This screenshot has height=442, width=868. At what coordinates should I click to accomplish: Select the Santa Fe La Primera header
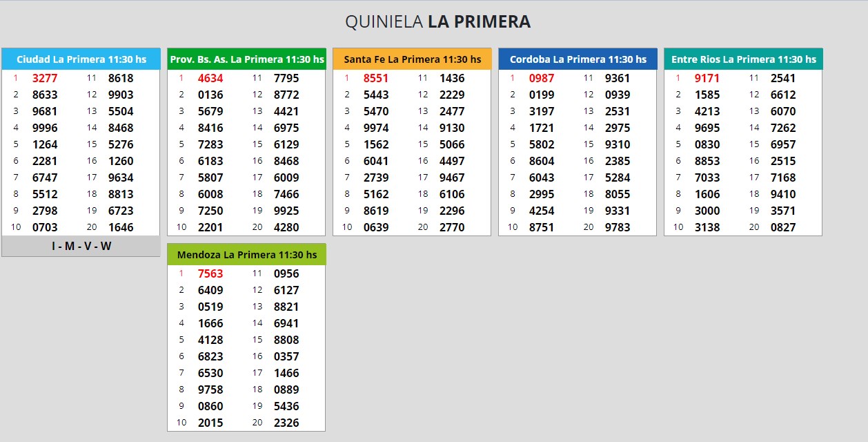point(412,59)
